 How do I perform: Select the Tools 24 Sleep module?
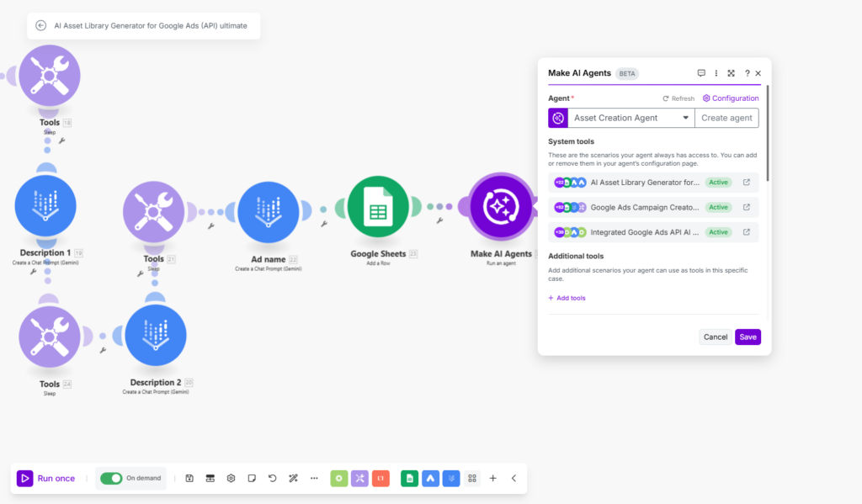click(50, 337)
